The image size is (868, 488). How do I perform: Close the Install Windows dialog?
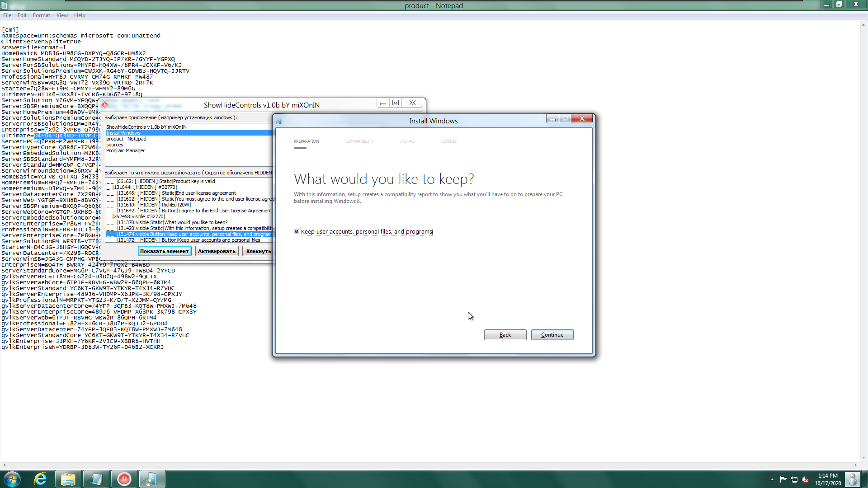(x=582, y=118)
